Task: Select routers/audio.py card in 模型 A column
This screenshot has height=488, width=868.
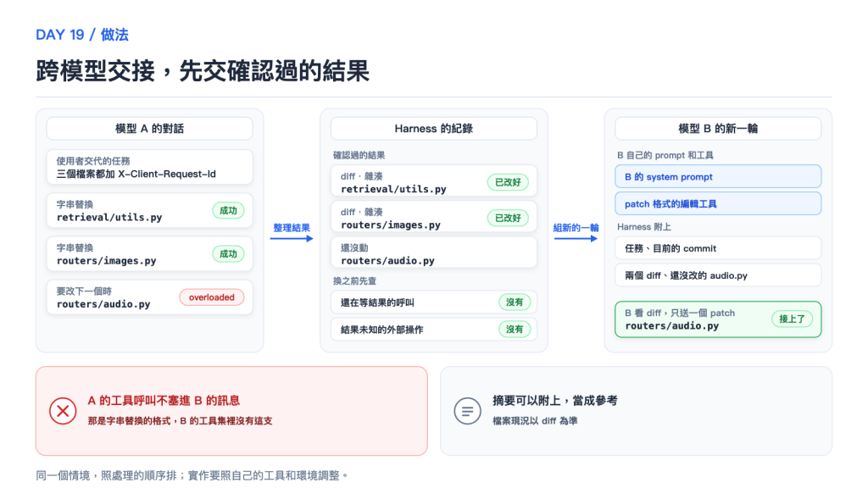Action: (x=149, y=297)
